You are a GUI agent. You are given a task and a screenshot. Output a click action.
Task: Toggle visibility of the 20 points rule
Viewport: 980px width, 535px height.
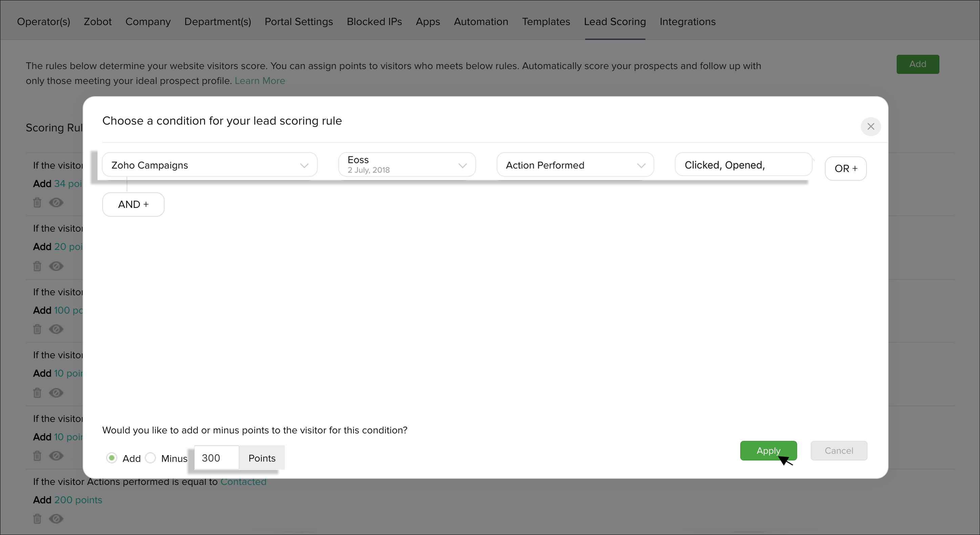[56, 266]
